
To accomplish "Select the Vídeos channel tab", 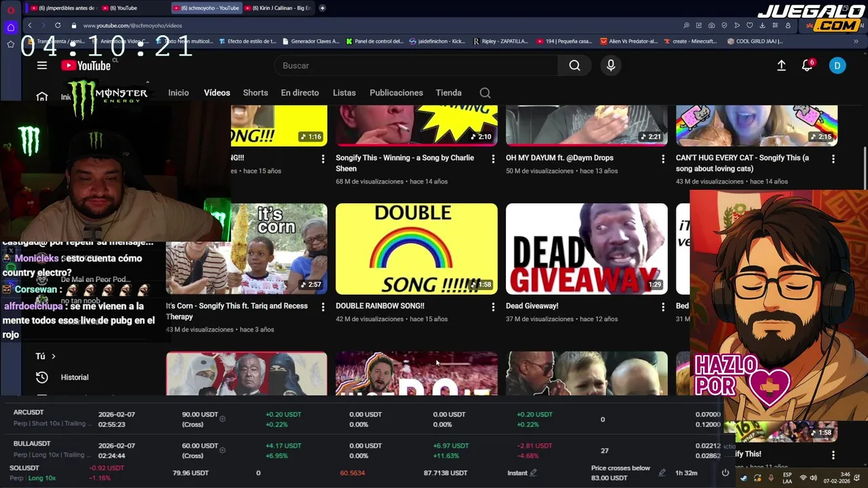I will point(217,93).
